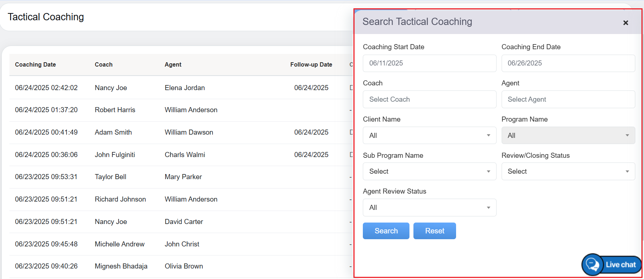Screen dimensions: 644x279
Task: Open the Program Name dropdown
Action: [568, 136]
